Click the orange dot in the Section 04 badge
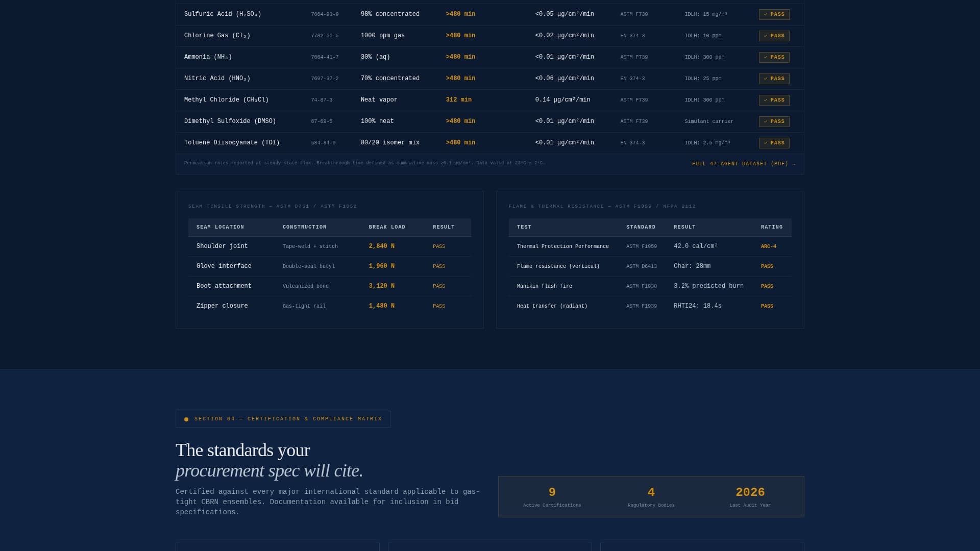 186,419
